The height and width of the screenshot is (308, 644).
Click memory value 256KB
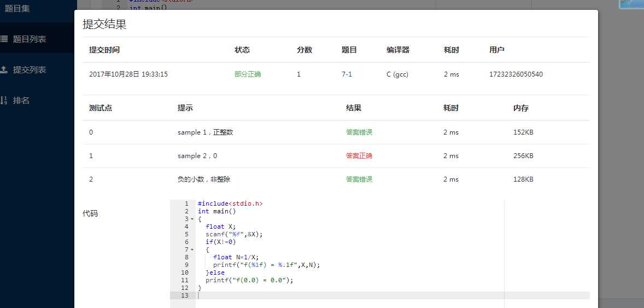pyautogui.click(x=523, y=156)
